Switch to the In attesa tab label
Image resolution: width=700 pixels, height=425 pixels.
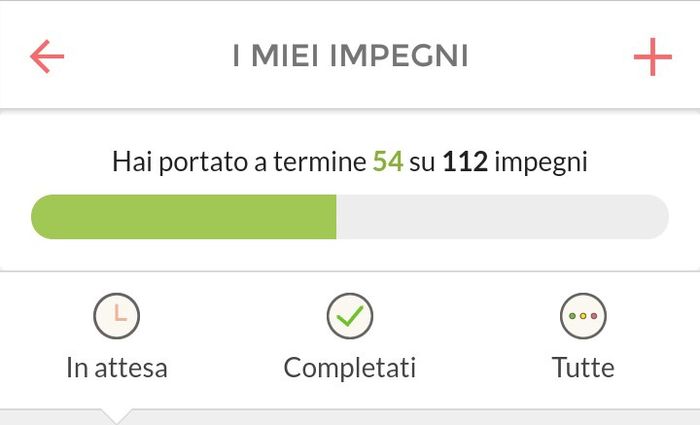click(x=117, y=368)
